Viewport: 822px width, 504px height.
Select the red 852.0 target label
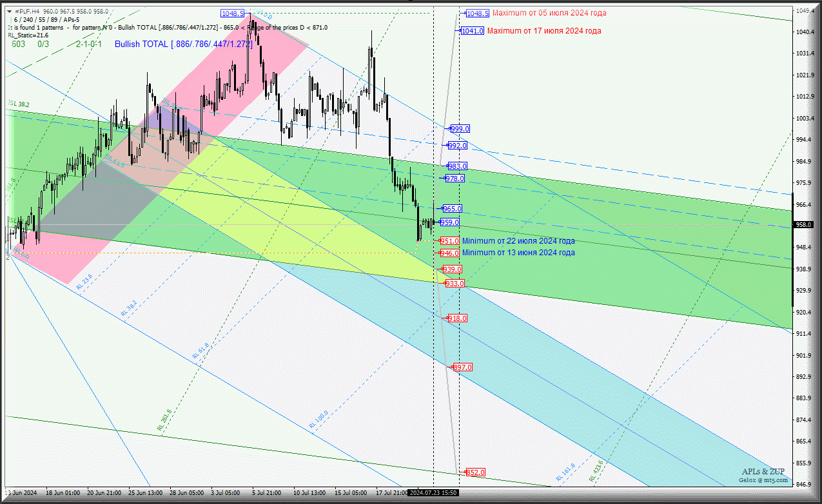(x=475, y=473)
